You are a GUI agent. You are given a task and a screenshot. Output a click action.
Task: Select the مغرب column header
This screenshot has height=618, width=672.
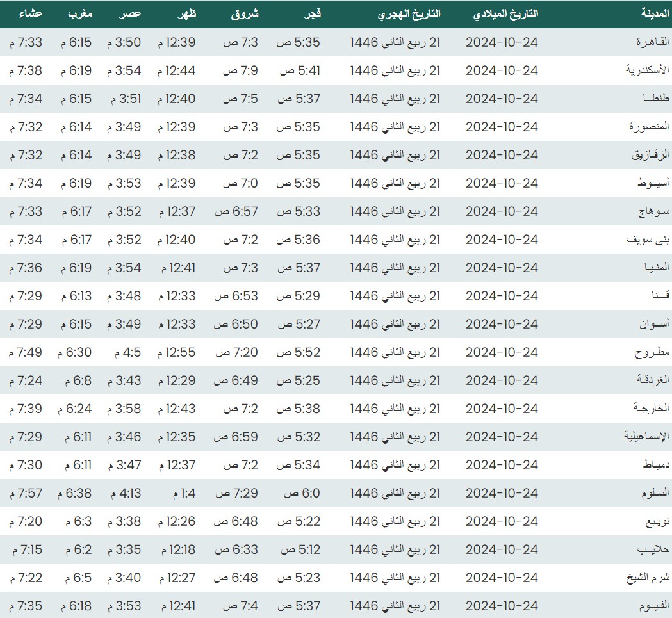(80, 13)
